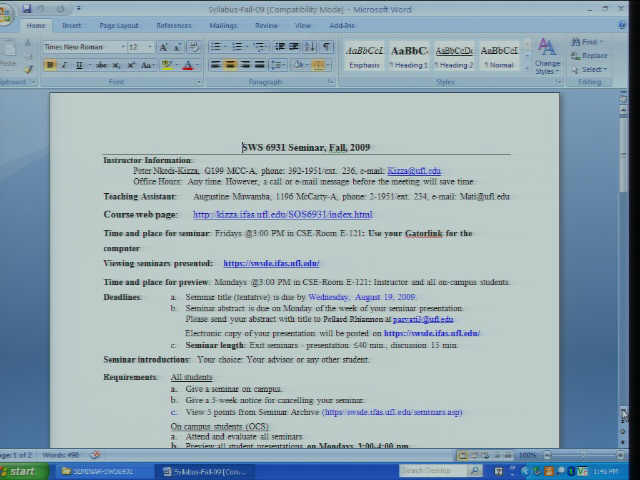
Task: Toggle Underline formatting
Action: (79, 65)
